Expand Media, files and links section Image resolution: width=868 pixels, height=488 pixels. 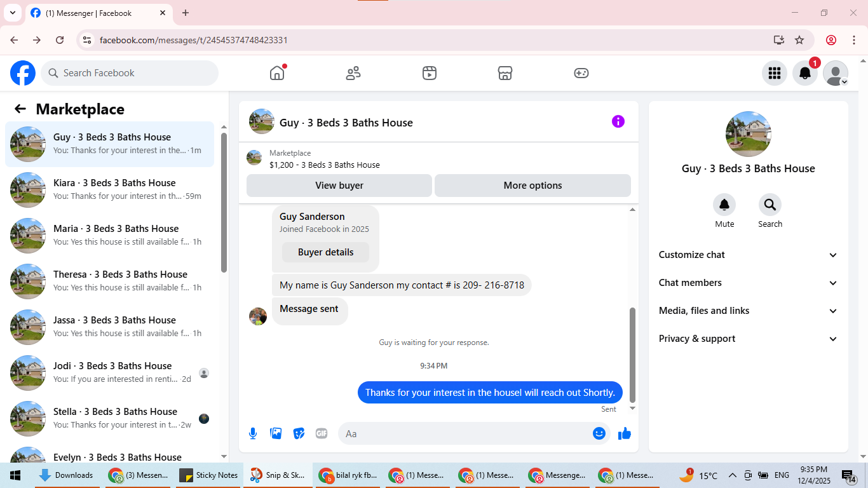pyautogui.click(x=749, y=311)
